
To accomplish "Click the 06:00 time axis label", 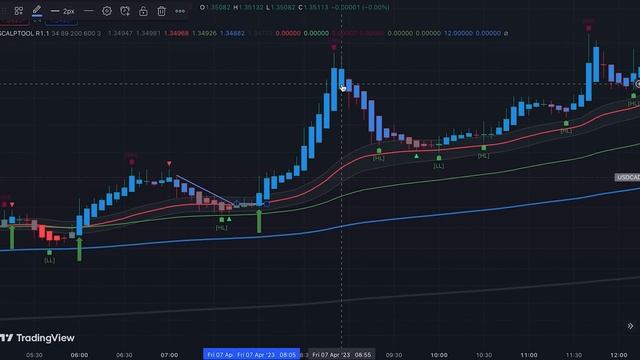I will [79, 355].
